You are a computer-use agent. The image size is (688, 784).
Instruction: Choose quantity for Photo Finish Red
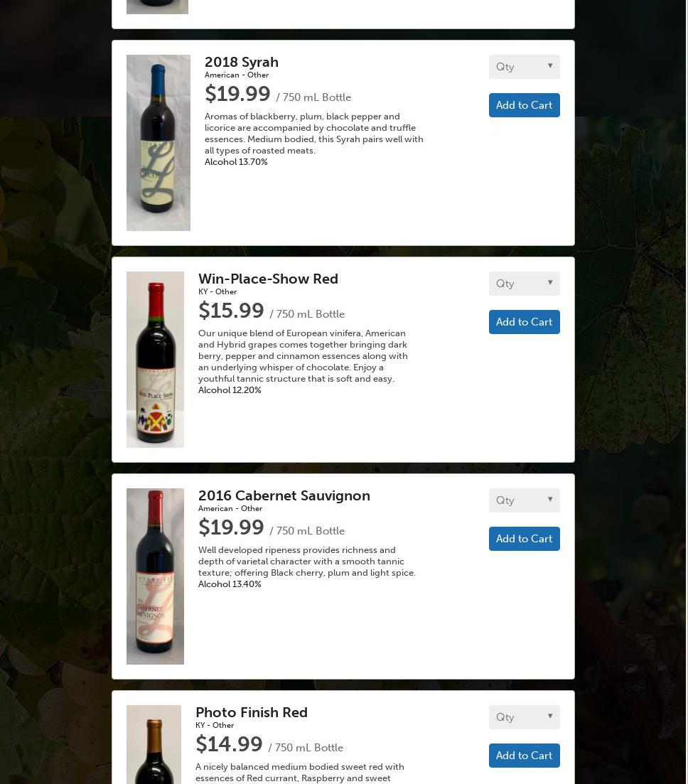pyautogui.click(x=524, y=717)
